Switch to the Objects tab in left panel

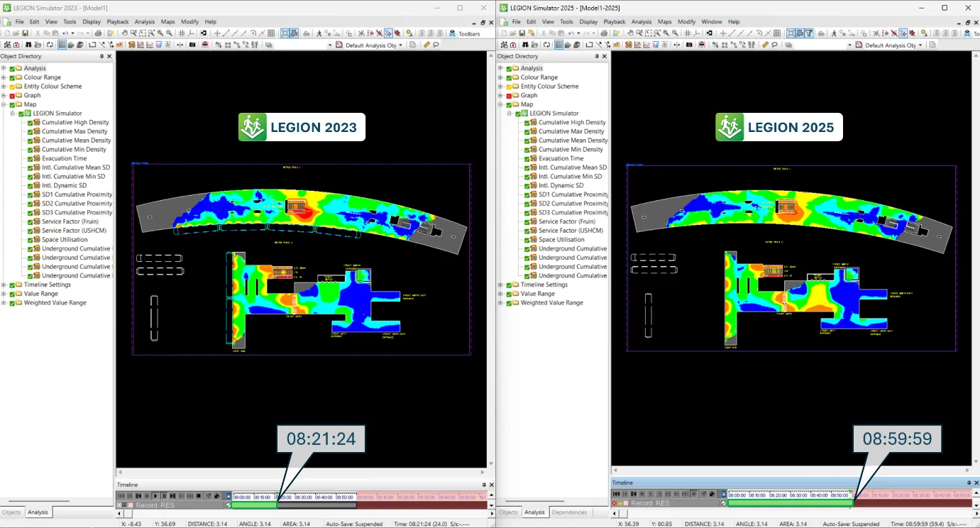[x=11, y=512]
